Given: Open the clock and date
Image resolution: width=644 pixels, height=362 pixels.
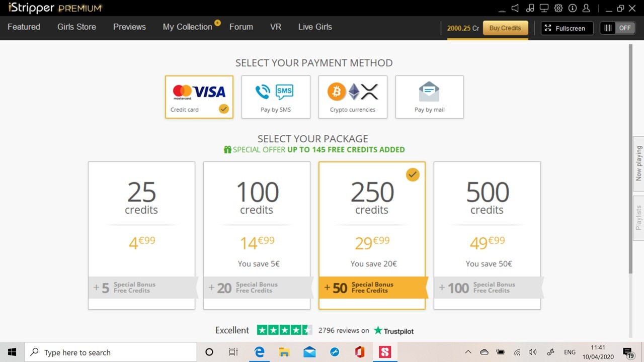Looking at the screenshot, I should pos(598,352).
